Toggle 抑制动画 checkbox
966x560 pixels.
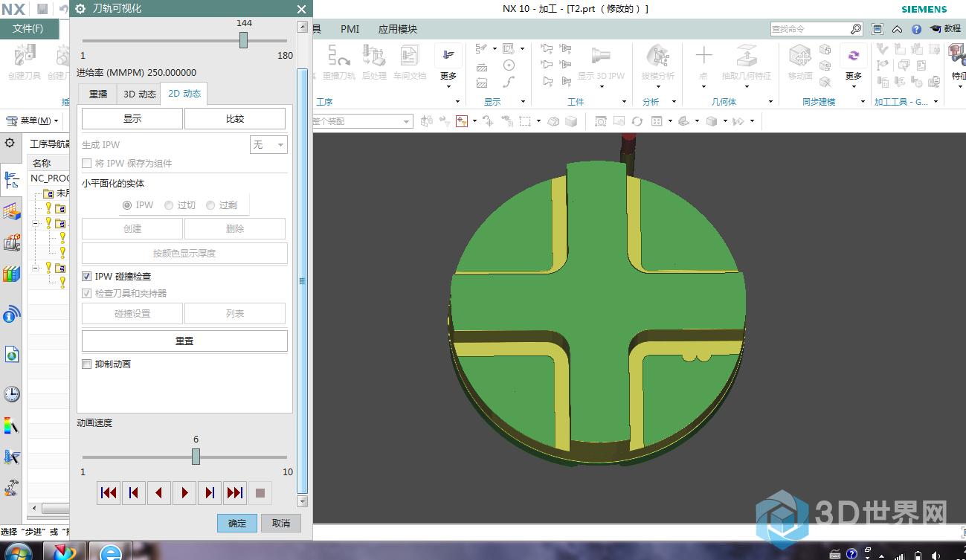click(87, 364)
